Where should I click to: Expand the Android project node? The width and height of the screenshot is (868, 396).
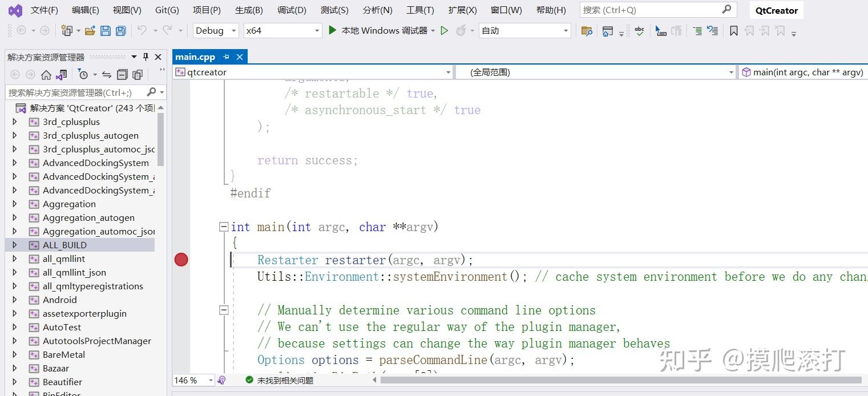(15, 300)
